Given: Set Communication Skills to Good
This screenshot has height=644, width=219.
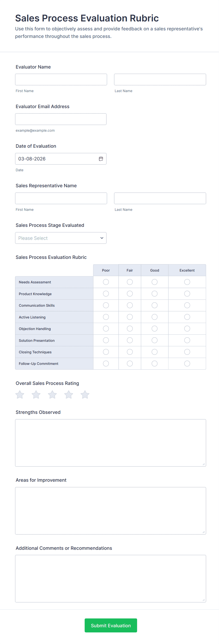Looking at the screenshot, I should pyautogui.click(x=154, y=305).
